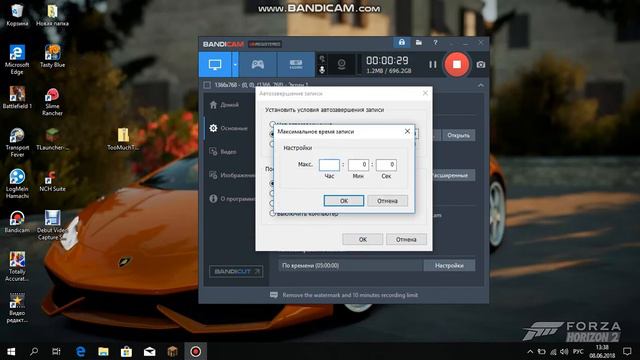Open the General settings gear tab
Image resolution: width=640 pixels, height=360 pixels.
[x=229, y=128]
